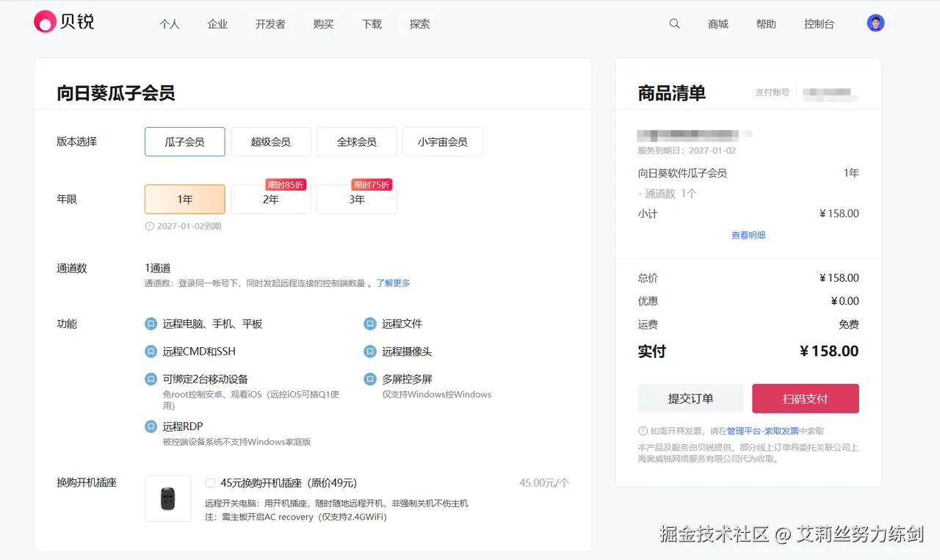Click the 了解更多 link

(x=394, y=283)
